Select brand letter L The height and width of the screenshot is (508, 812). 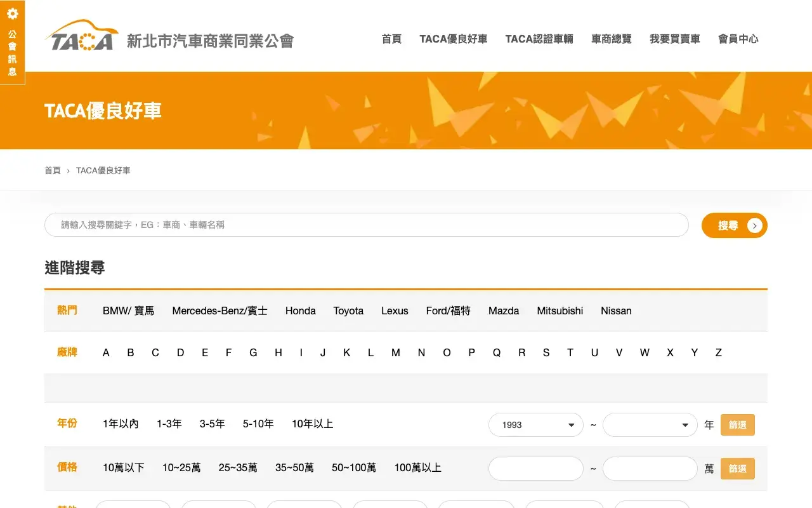(x=370, y=352)
